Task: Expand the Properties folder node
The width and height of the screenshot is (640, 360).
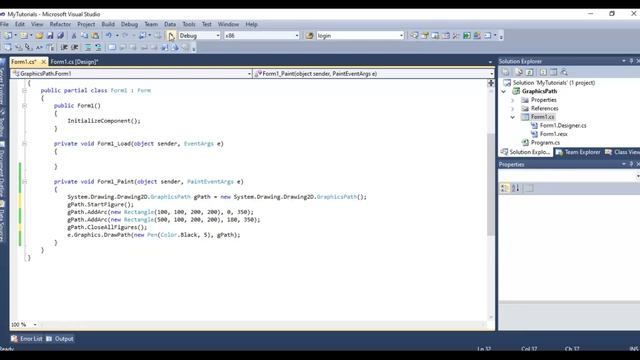Action: click(513, 100)
